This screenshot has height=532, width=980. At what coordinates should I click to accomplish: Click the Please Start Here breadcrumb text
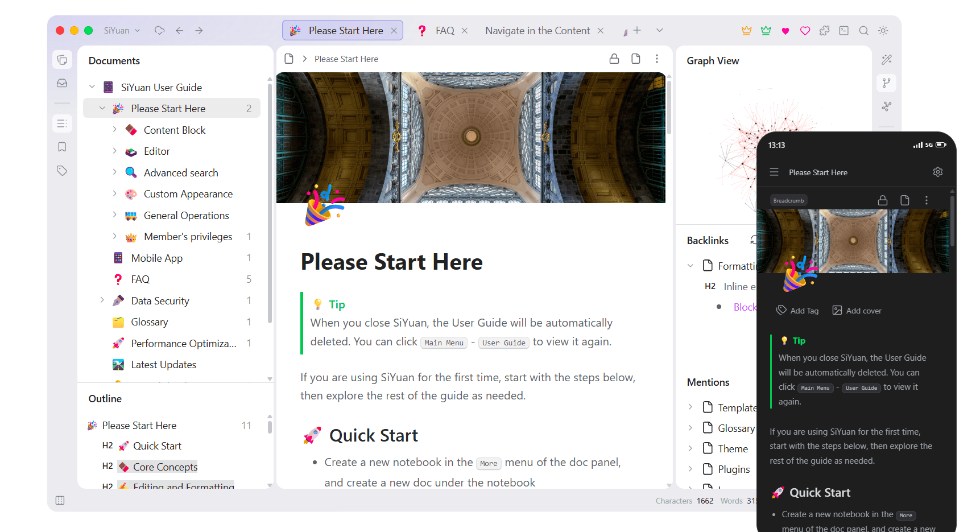(x=346, y=59)
